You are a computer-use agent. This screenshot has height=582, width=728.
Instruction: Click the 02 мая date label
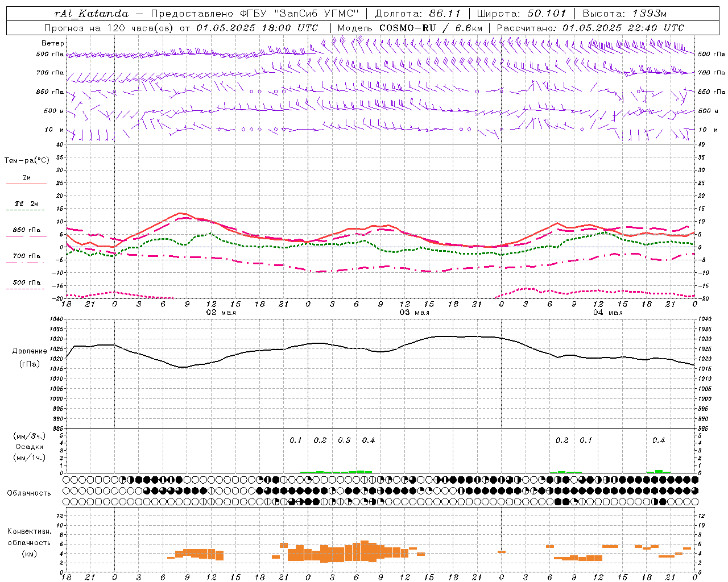(221, 313)
